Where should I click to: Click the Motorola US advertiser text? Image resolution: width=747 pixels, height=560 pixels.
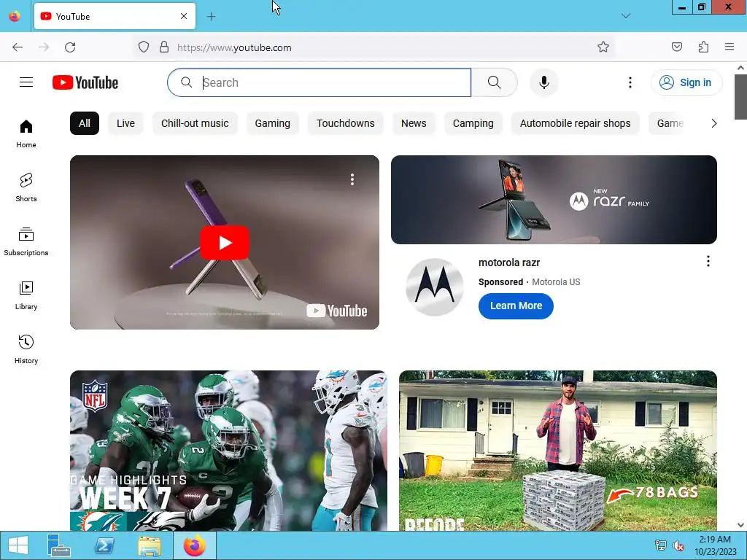pos(556,282)
